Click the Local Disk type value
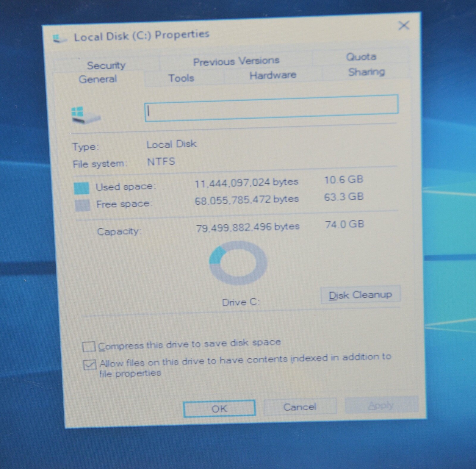The width and height of the screenshot is (476, 469). tap(171, 144)
